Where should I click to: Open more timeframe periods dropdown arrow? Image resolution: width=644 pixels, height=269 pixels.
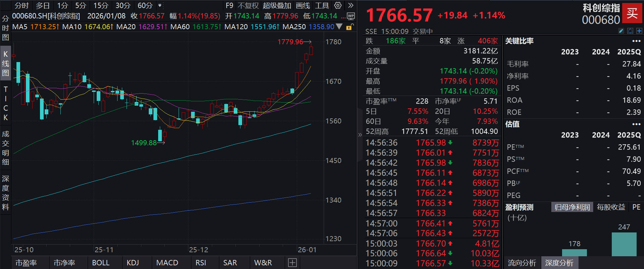tap(160, 6)
